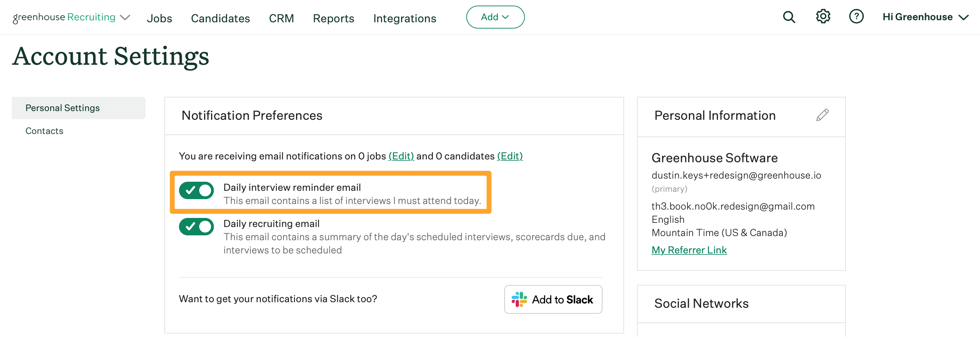Select Personal Settings in sidebar

click(x=78, y=108)
